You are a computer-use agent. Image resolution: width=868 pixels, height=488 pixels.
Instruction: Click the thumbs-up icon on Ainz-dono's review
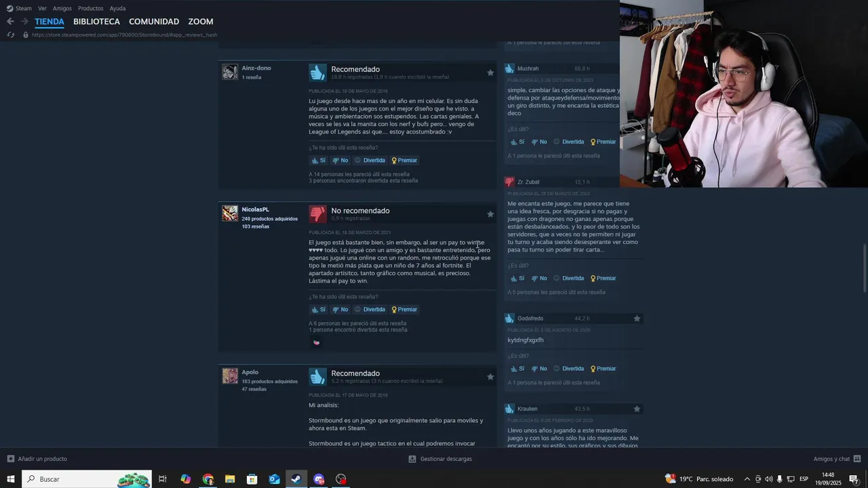317,73
